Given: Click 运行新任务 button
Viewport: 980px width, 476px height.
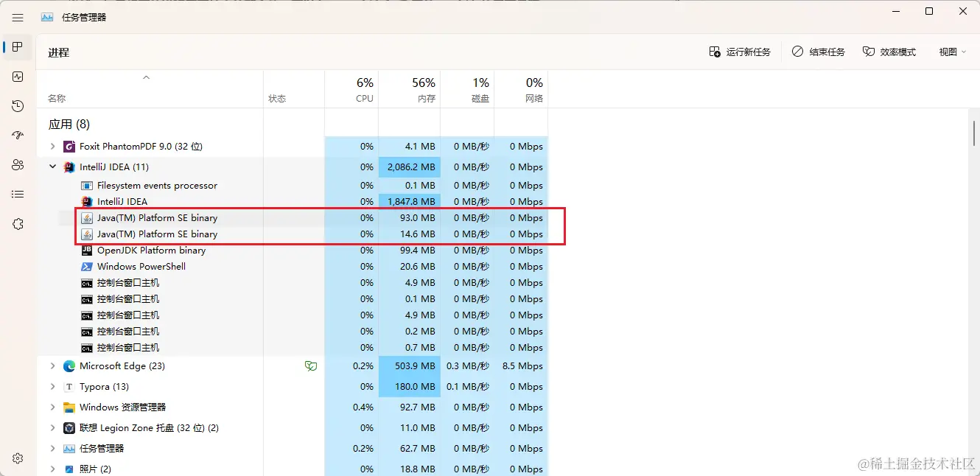Looking at the screenshot, I should point(740,52).
